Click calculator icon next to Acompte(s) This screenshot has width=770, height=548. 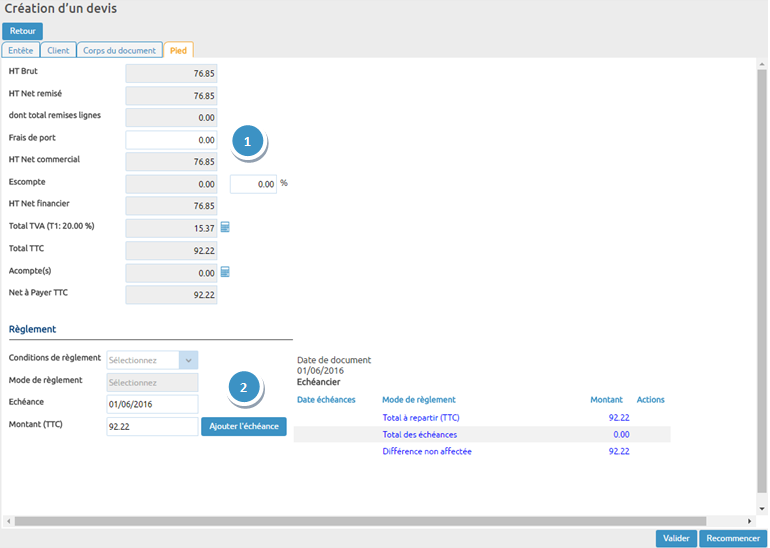click(225, 272)
